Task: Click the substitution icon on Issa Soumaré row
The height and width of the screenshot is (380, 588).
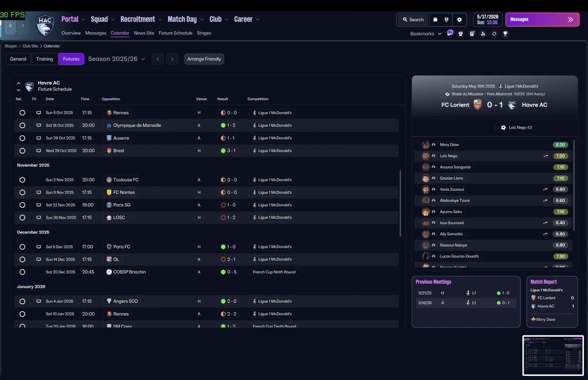Action: [545, 223]
